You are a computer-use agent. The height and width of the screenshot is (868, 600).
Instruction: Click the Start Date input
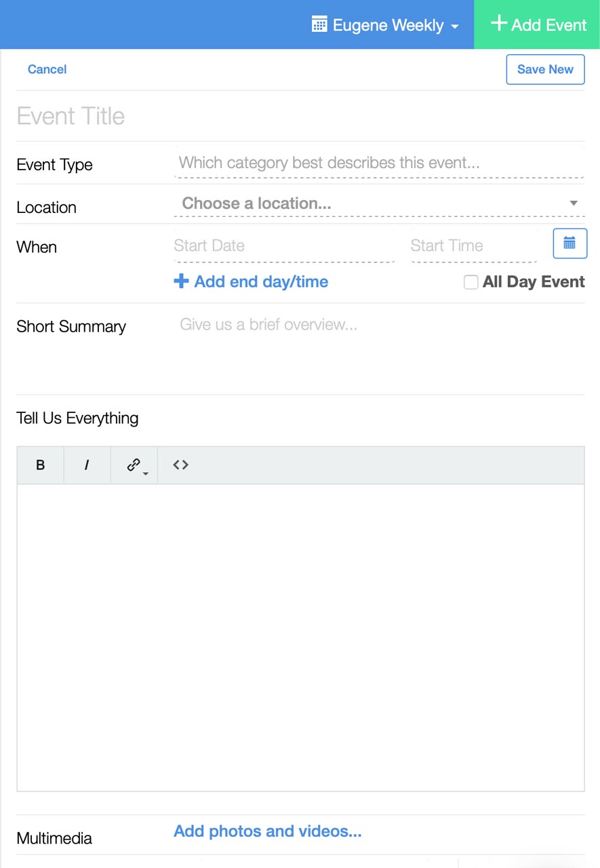point(284,245)
